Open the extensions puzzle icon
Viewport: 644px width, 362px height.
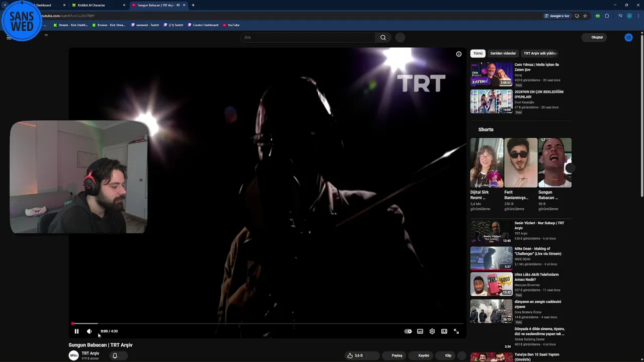[x=607, y=16]
